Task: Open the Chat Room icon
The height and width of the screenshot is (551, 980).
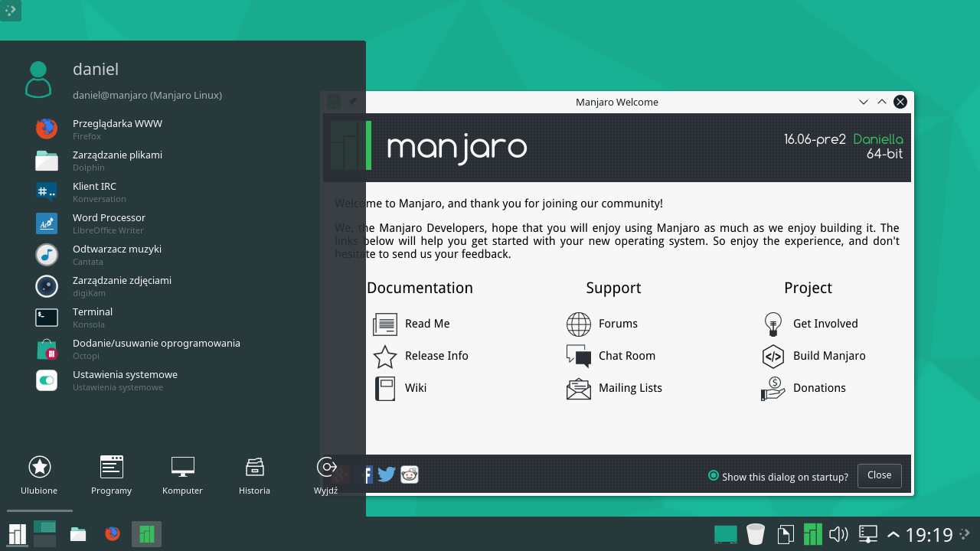Action: tap(578, 356)
